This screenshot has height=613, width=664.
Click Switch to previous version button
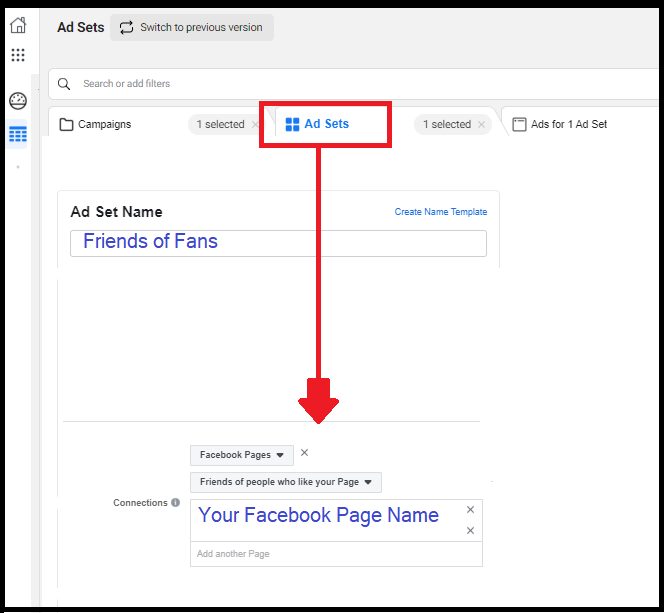[191, 27]
